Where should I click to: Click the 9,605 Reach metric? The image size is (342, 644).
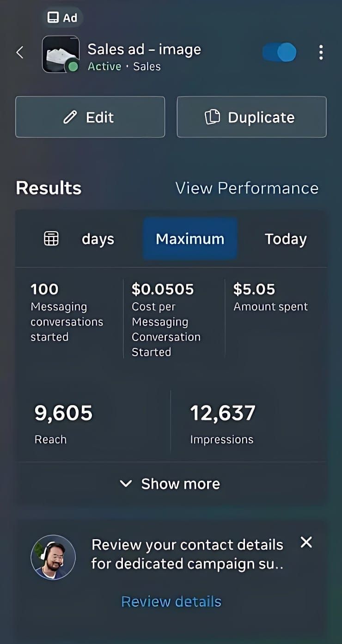point(63,424)
